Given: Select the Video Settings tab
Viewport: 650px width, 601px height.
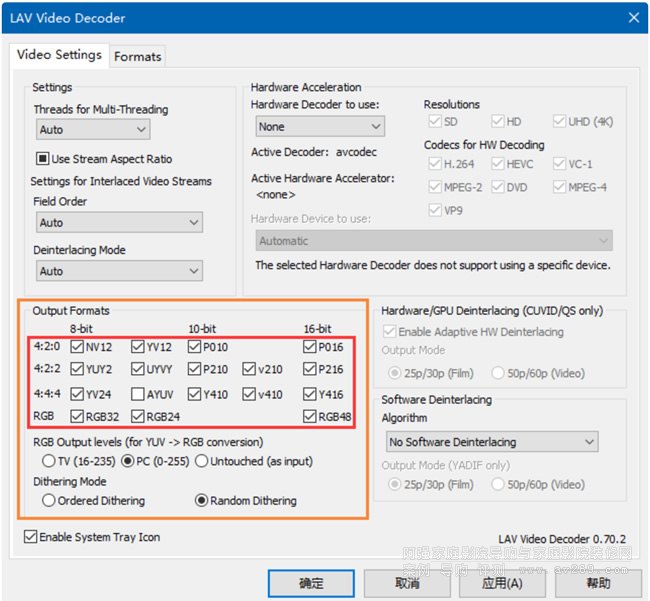Looking at the screenshot, I should (59, 55).
